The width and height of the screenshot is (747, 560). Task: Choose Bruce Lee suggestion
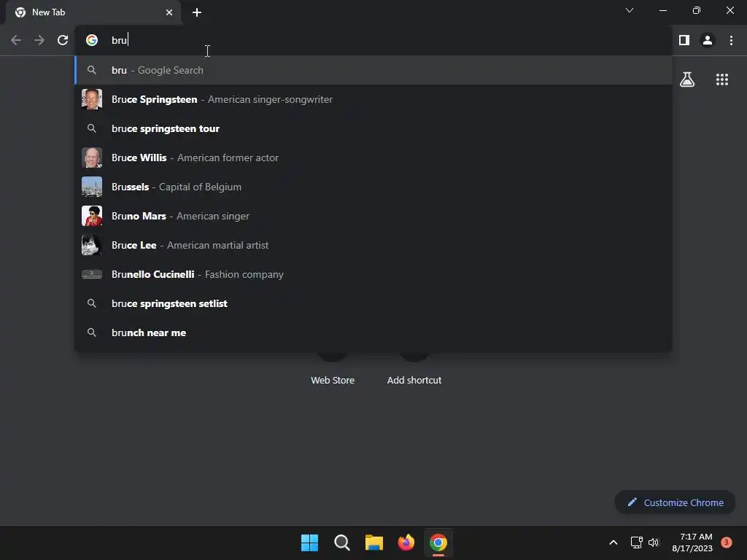373,245
